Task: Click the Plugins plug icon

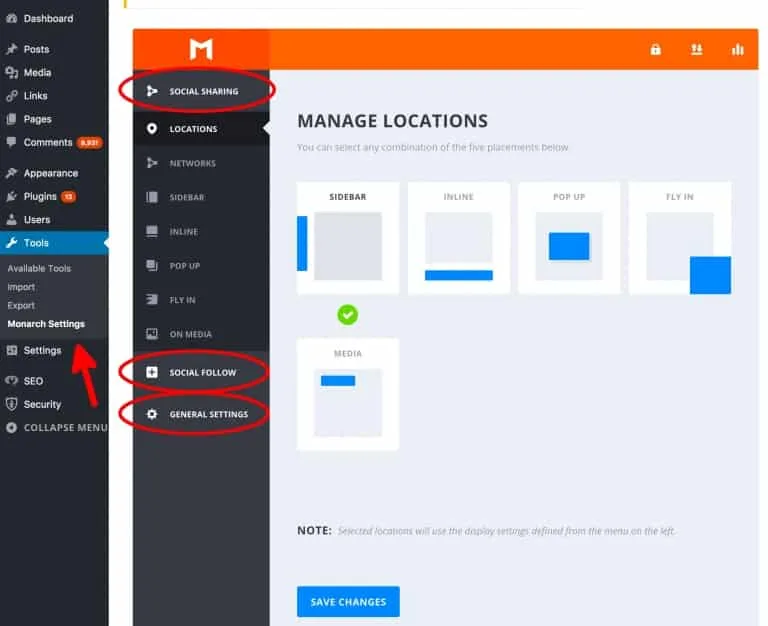Action: click(x=12, y=196)
